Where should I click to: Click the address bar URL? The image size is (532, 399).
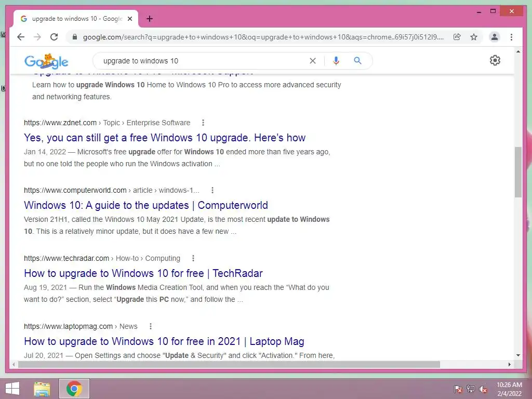click(263, 37)
